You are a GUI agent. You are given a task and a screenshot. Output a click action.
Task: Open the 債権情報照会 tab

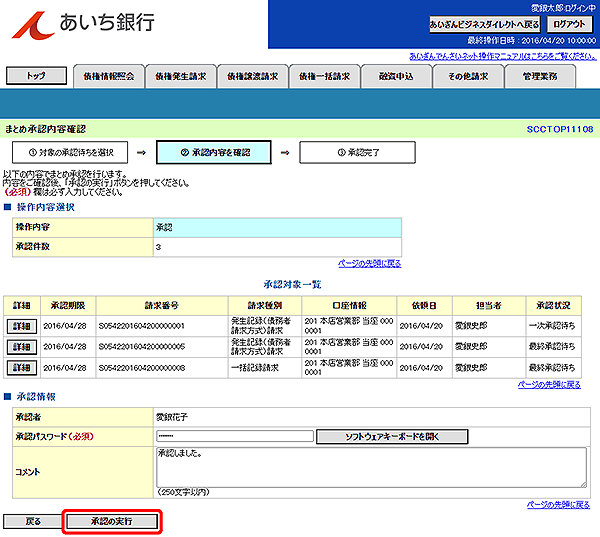pos(109,77)
